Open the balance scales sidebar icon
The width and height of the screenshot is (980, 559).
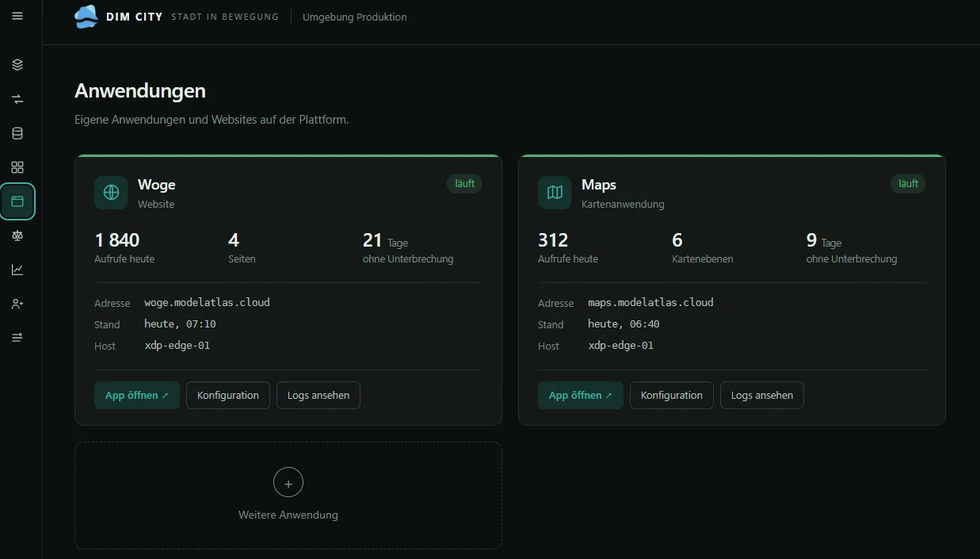coord(17,235)
